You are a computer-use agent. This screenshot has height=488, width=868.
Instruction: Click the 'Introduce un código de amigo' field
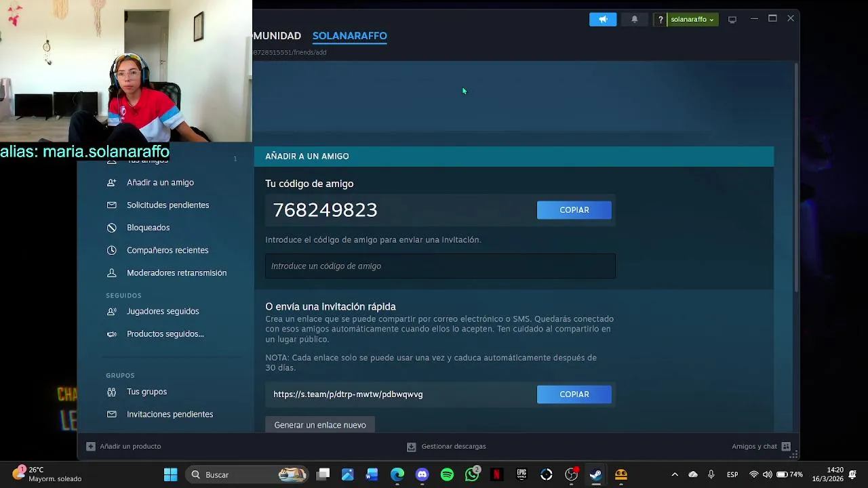click(440, 266)
